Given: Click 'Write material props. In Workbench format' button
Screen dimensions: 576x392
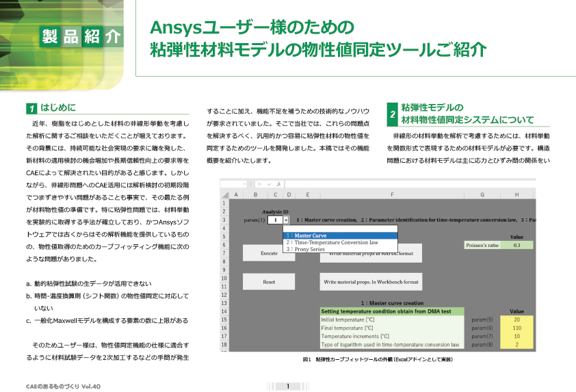Looking at the screenshot, I should (x=371, y=282).
